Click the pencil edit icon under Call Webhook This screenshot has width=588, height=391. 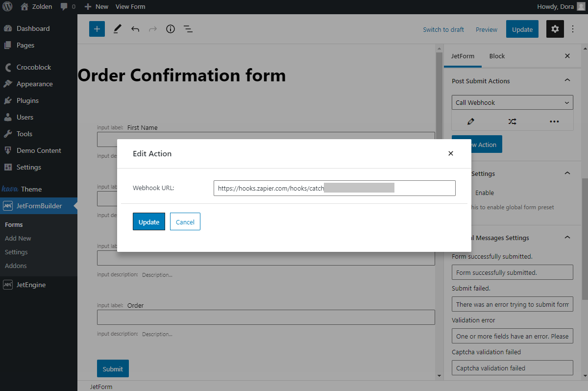(471, 122)
